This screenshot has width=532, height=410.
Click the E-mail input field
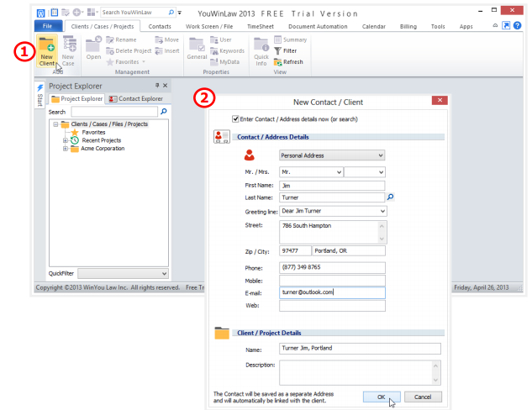tap(332, 292)
